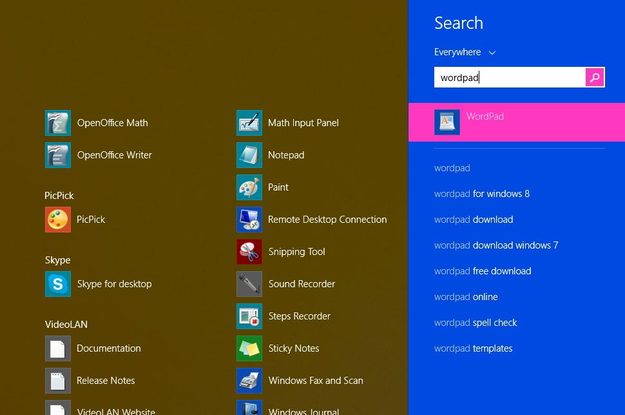Click the Skype group heading
Image resolution: width=625 pixels, height=415 pixels.
57,260
